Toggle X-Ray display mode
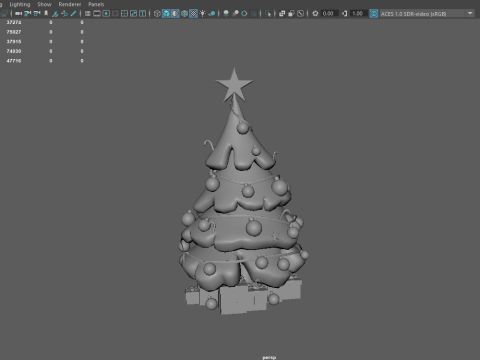The height and width of the screenshot is (360, 480). tap(282, 14)
